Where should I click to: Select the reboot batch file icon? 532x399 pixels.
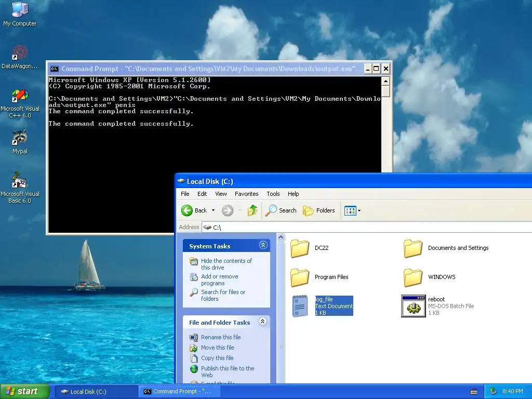[413, 306]
